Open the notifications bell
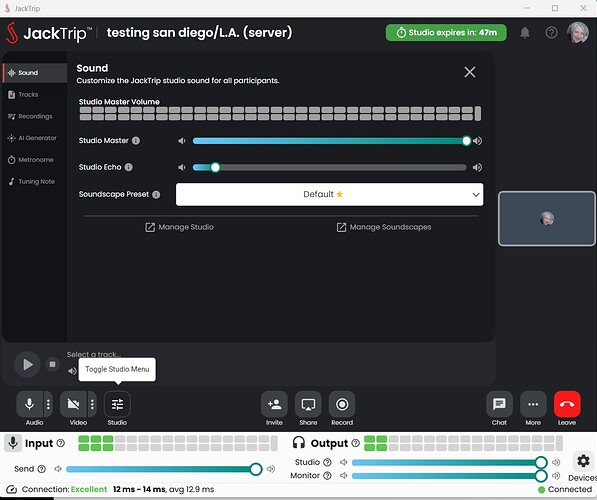This screenshot has height=500, width=597. click(525, 33)
